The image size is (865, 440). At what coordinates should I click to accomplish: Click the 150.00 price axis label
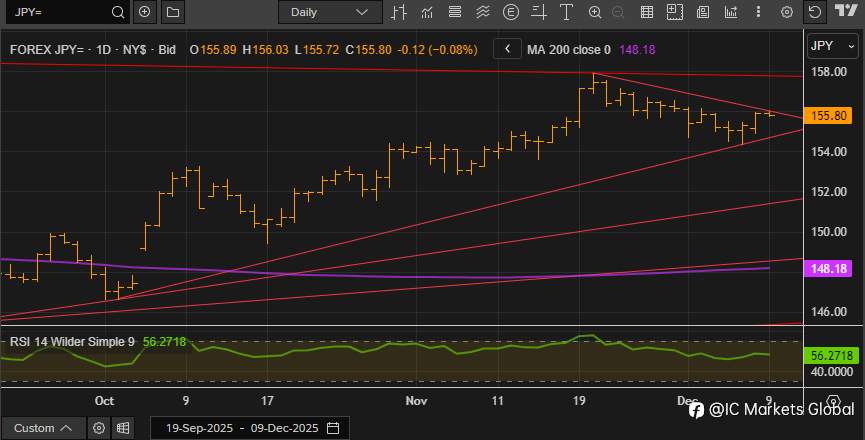(829, 232)
